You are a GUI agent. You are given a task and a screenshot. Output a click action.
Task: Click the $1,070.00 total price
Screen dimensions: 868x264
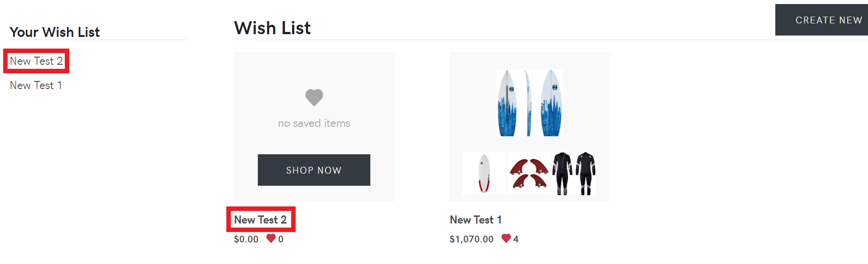click(472, 239)
